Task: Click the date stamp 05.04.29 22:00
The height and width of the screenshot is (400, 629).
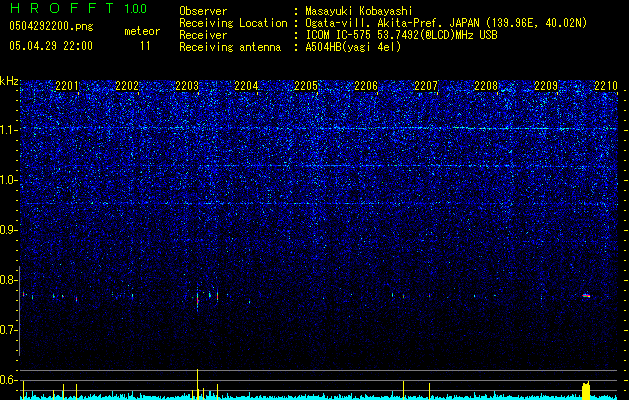Action: click(51, 46)
